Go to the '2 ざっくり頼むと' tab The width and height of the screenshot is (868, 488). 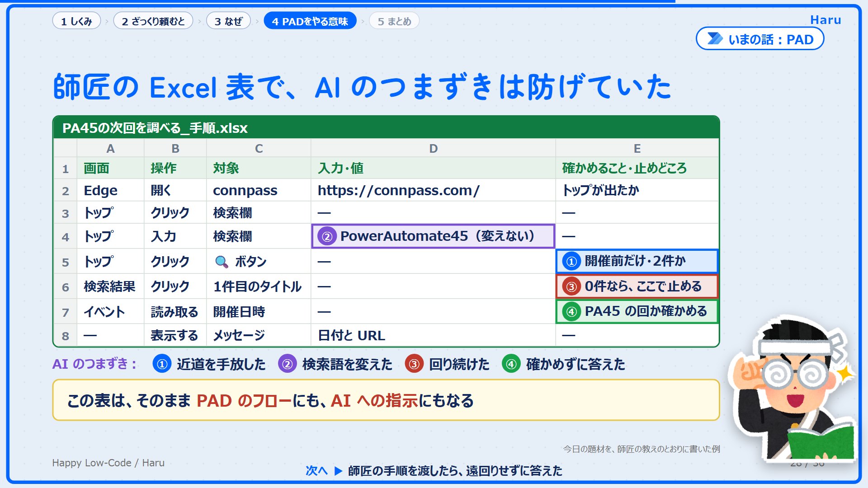coord(153,21)
